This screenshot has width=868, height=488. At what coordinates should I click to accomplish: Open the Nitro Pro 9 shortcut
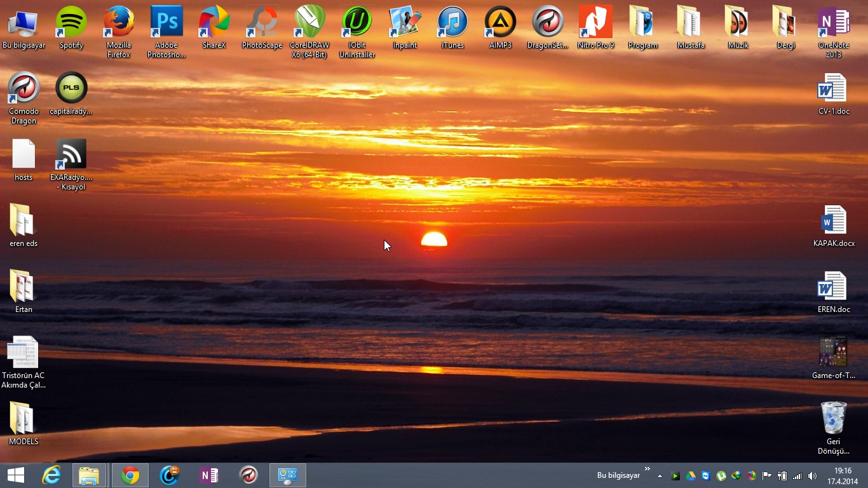(595, 28)
